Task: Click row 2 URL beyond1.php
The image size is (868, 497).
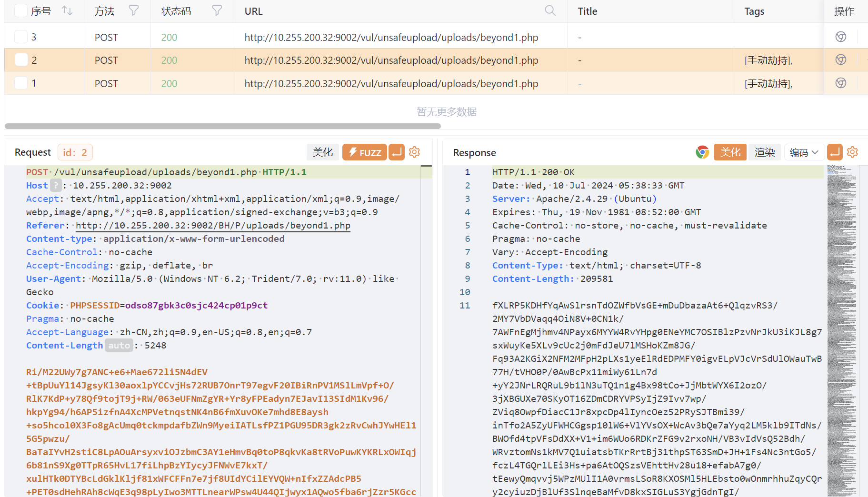Action: (x=391, y=60)
